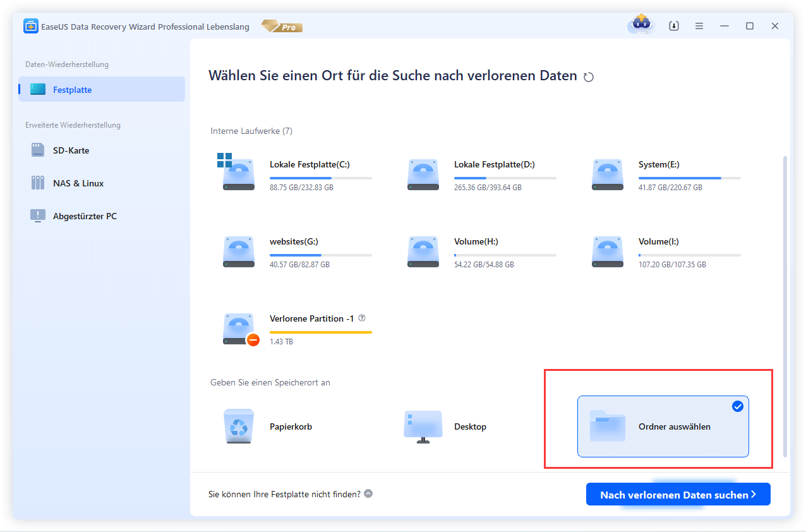This screenshot has height=532, width=806.
Task: Refresh the drive list with the reload icon
Action: pyautogui.click(x=589, y=77)
